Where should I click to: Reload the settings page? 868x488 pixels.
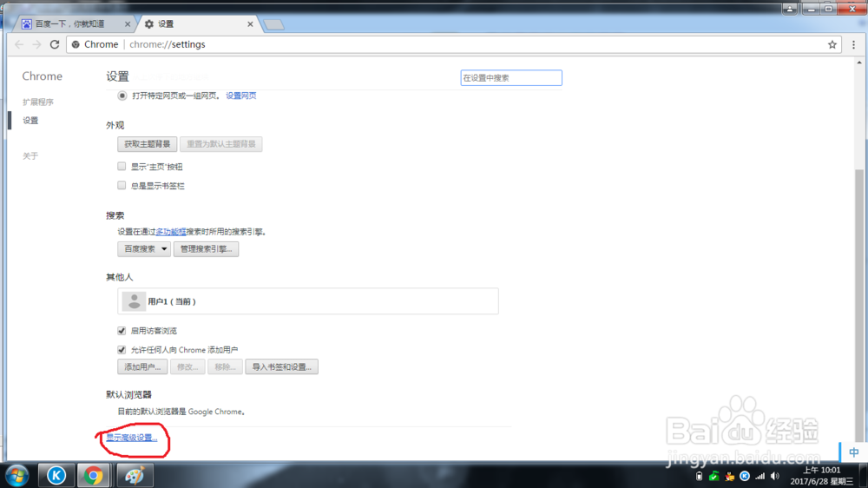coord(54,44)
